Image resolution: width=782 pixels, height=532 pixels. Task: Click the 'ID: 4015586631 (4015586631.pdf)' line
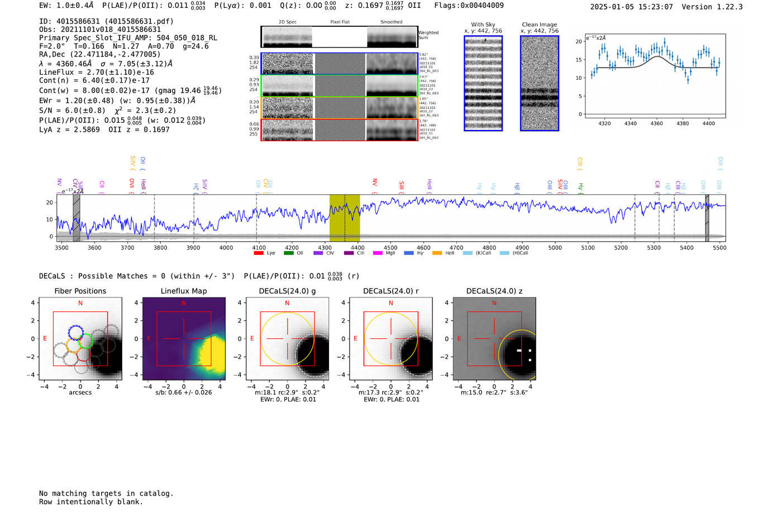click(106, 21)
